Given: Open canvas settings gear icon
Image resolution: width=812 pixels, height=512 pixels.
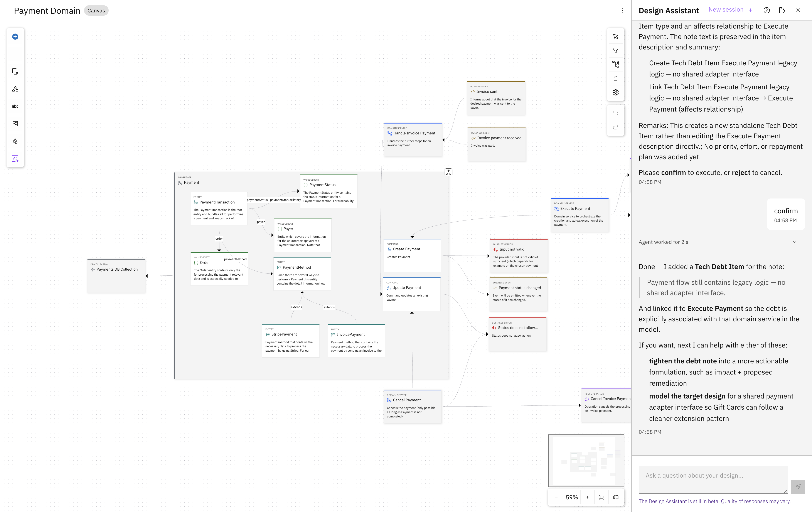Looking at the screenshot, I should pos(615,92).
